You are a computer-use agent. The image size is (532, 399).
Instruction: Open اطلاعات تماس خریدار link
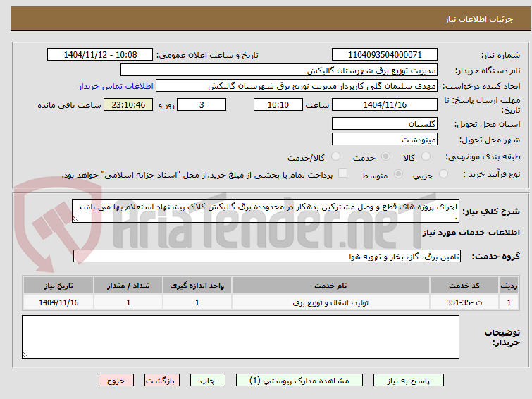coord(116,86)
